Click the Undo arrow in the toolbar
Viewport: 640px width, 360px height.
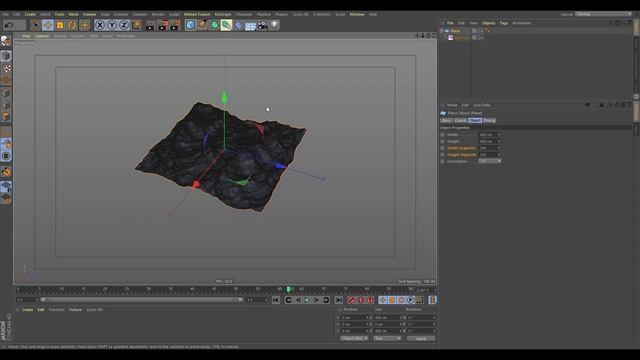(x=9, y=25)
